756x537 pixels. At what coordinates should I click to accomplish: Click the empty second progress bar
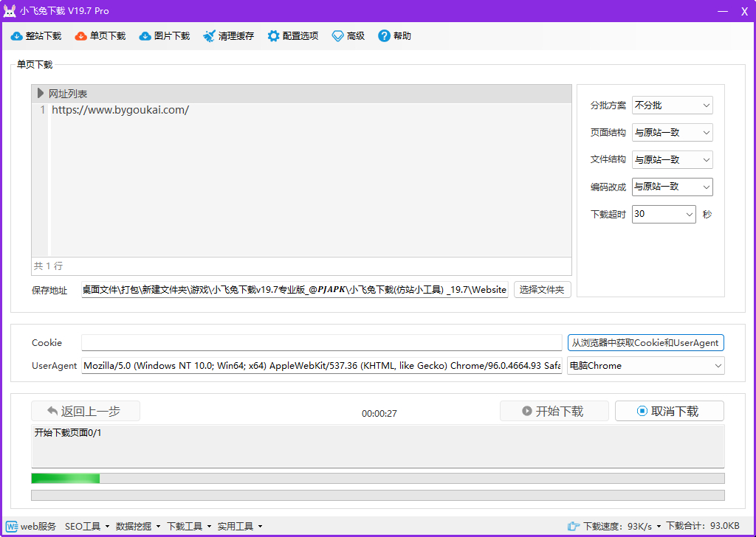tap(377, 496)
